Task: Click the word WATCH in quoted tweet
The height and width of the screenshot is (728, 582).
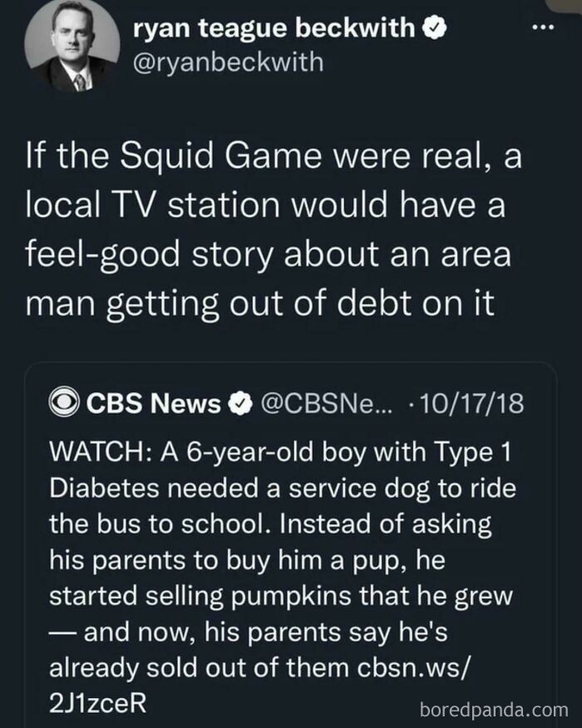Action: click(98, 451)
